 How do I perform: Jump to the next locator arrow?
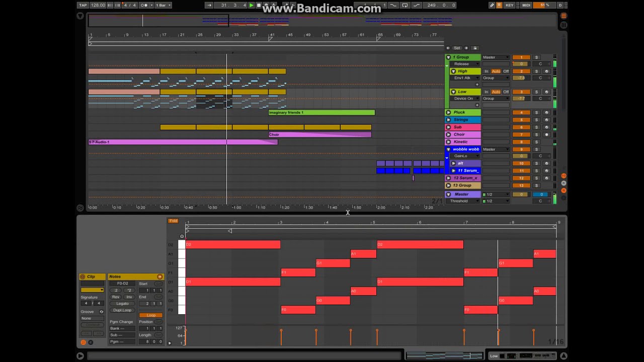466,48
